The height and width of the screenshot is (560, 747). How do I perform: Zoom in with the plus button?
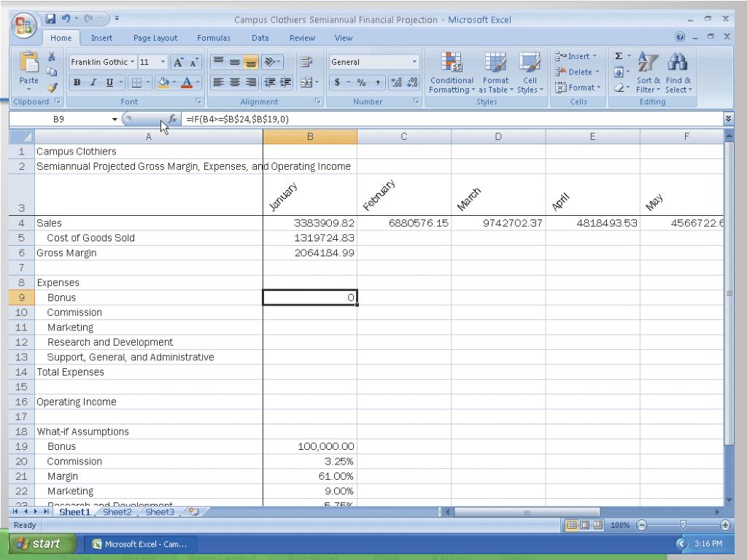[x=725, y=525]
